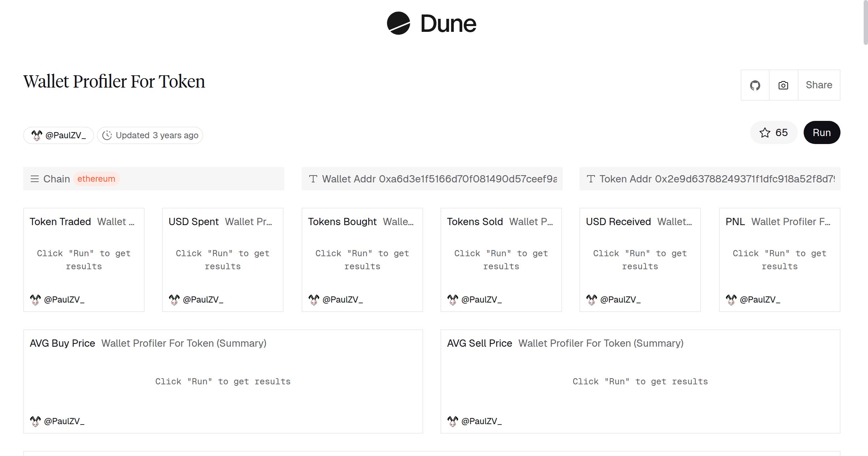Open @PaulZV_ author profile
This screenshot has width=868, height=456.
(66, 135)
